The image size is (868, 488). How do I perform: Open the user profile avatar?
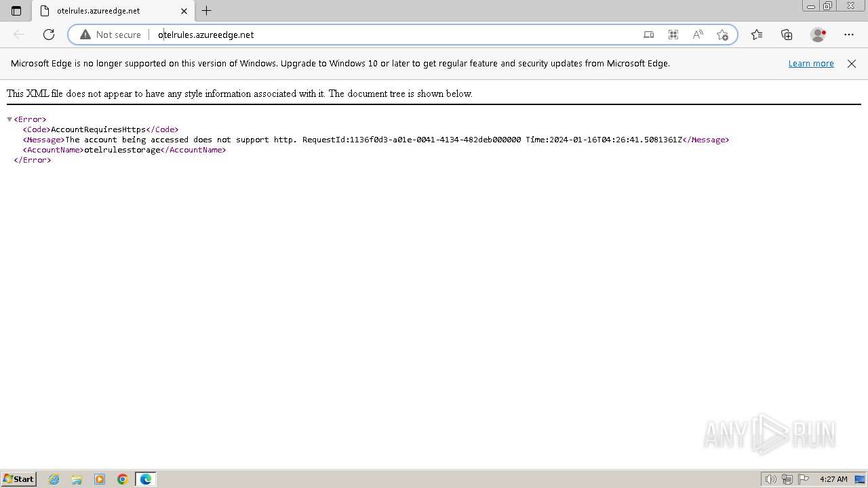818,35
